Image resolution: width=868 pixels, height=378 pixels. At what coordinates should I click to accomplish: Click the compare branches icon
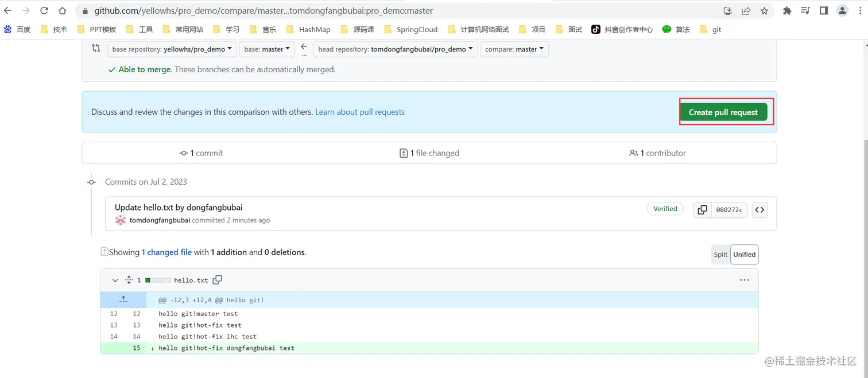coord(96,49)
